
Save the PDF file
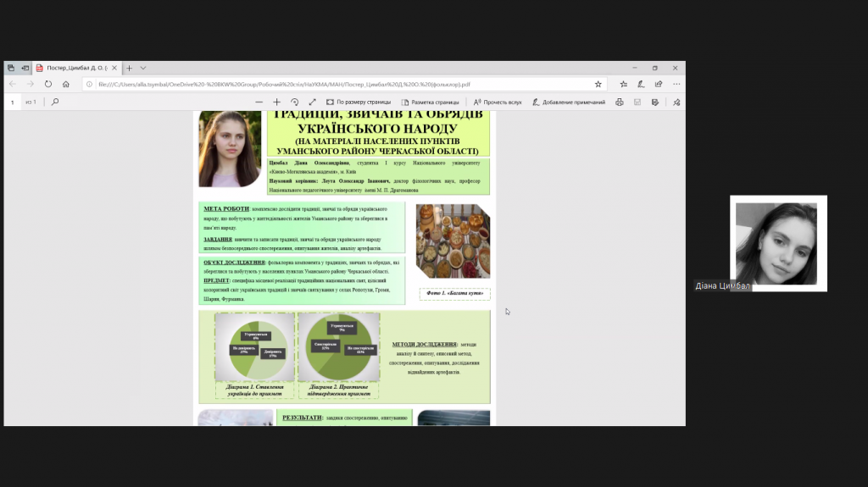pos(637,102)
